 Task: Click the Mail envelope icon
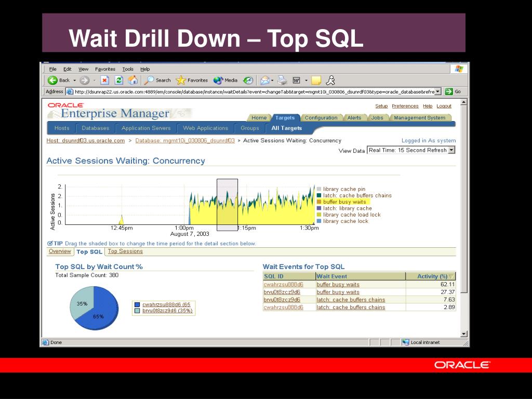(x=265, y=81)
